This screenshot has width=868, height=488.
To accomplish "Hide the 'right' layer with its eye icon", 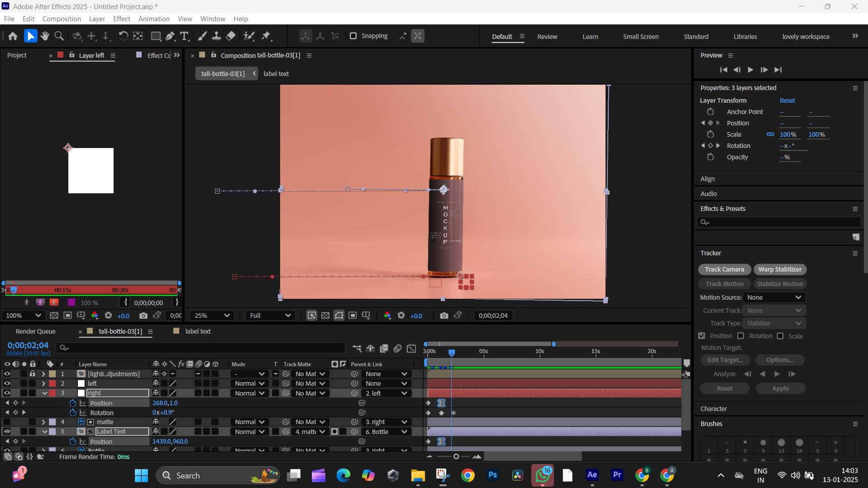I will 7,393.
